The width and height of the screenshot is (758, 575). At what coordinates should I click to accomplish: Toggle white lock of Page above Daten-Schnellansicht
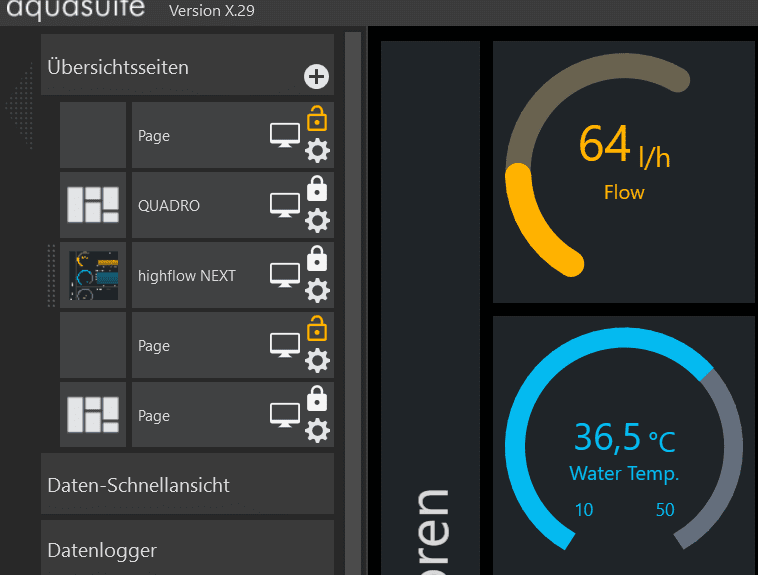(317, 398)
